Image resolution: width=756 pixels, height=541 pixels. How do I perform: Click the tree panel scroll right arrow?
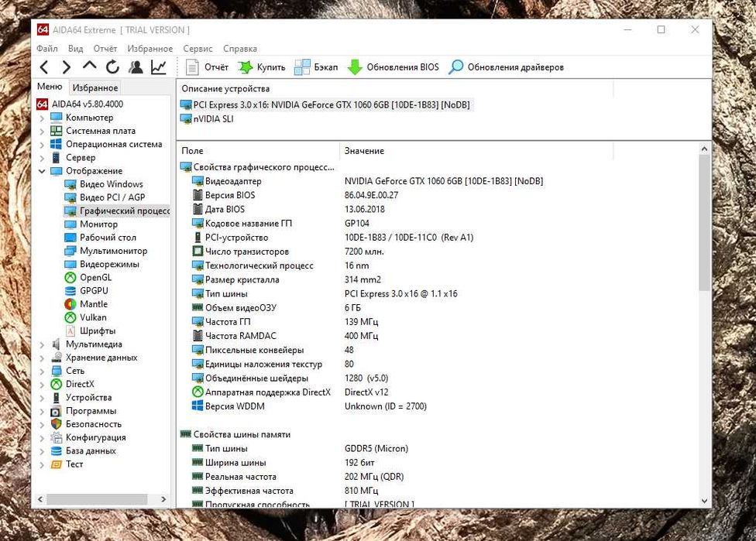(x=163, y=499)
